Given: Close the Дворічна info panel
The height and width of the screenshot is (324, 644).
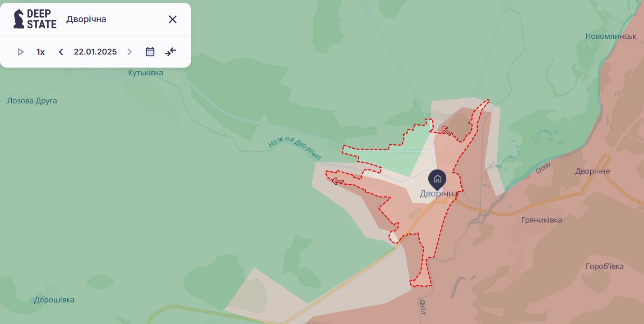Looking at the screenshot, I should [172, 19].
